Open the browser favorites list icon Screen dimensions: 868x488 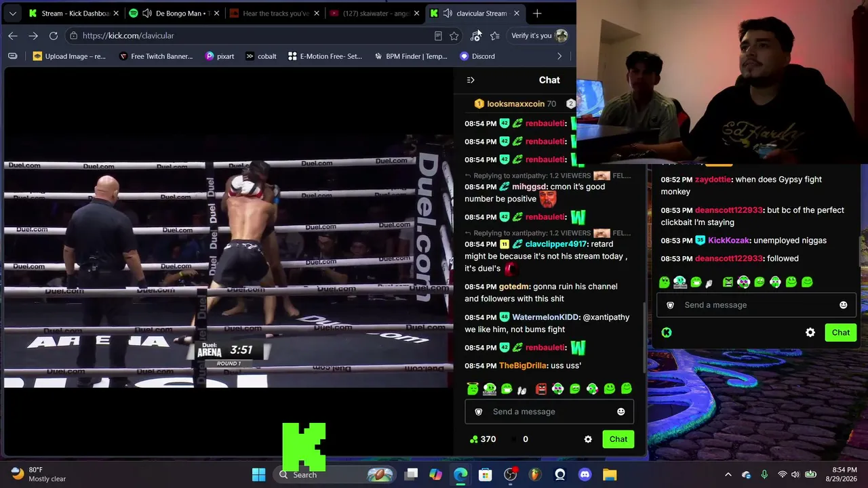(495, 35)
